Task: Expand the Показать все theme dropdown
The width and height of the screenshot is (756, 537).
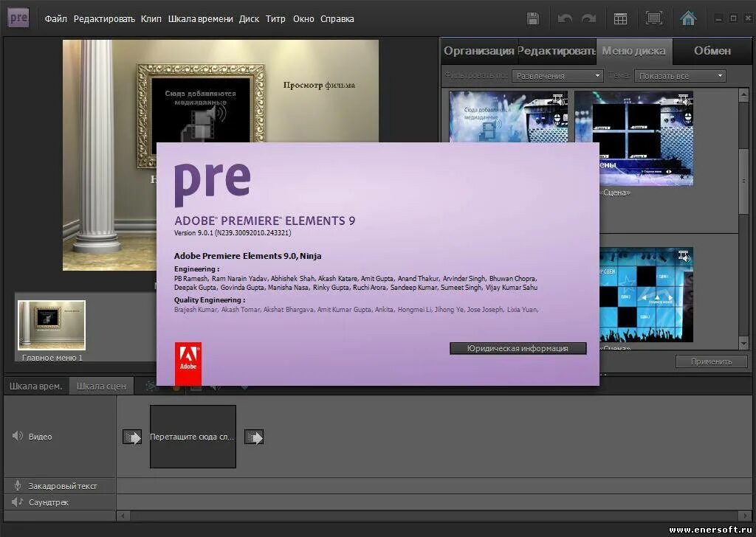Action: (x=680, y=76)
